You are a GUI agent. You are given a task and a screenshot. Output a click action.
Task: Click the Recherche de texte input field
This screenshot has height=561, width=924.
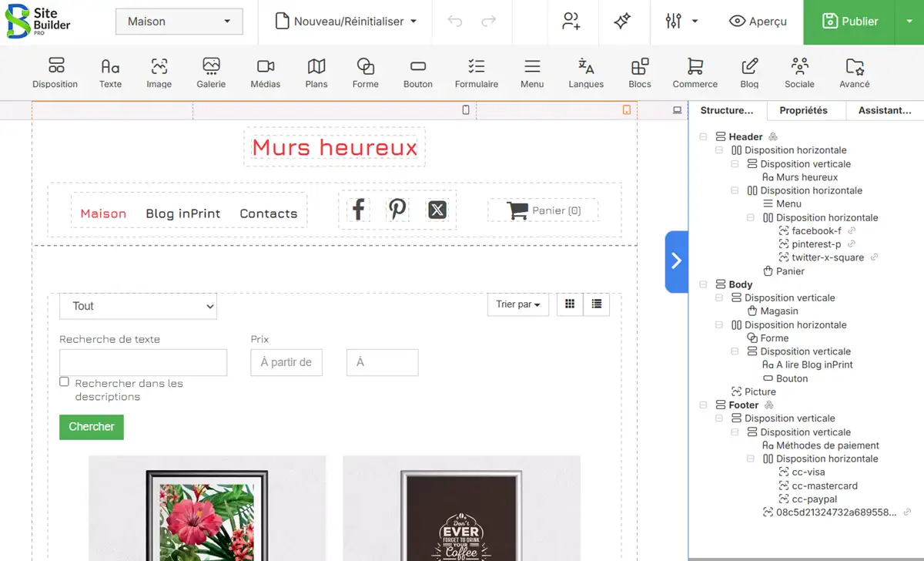143,362
